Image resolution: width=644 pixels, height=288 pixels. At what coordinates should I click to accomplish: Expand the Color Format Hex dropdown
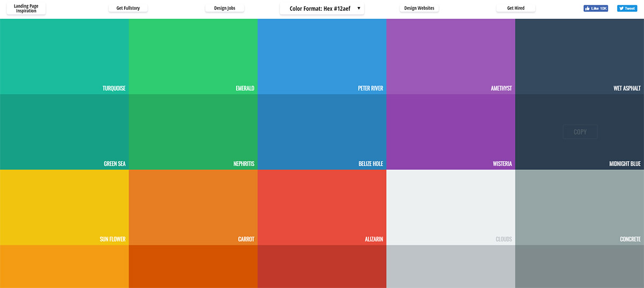tap(322, 9)
